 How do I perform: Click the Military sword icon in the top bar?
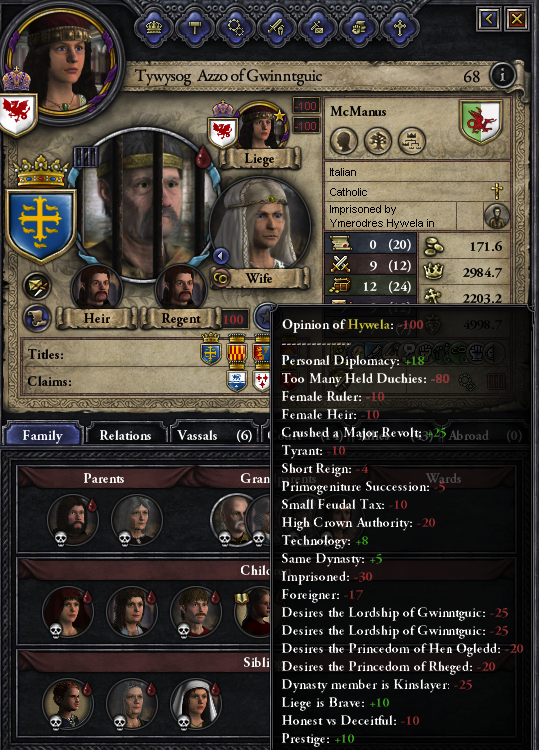click(x=276, y=28)
